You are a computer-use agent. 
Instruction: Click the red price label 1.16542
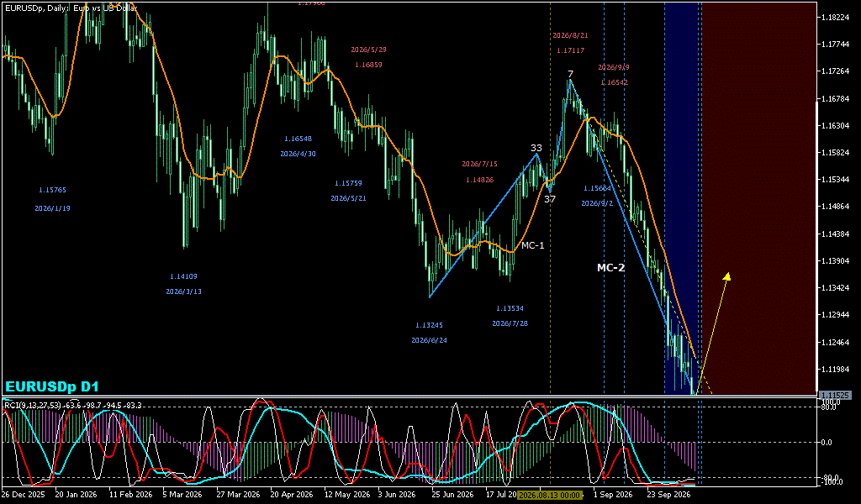point(614,82)
